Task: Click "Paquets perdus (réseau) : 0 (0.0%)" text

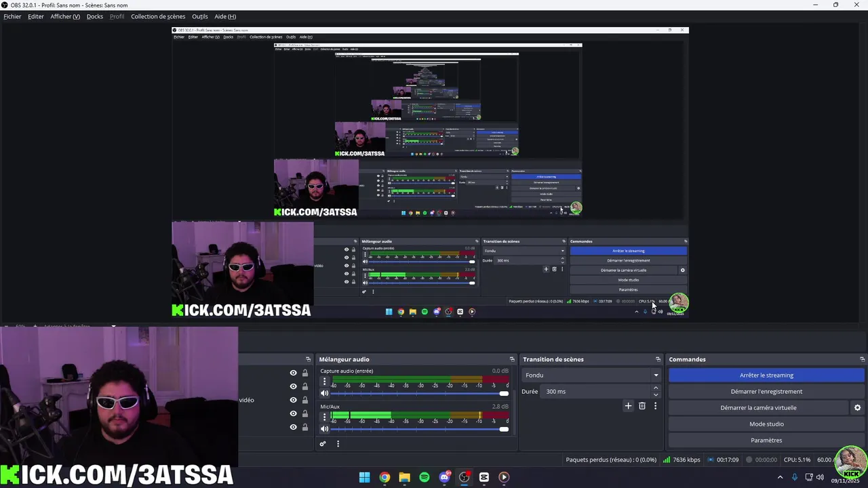Action: coord(611,460)
